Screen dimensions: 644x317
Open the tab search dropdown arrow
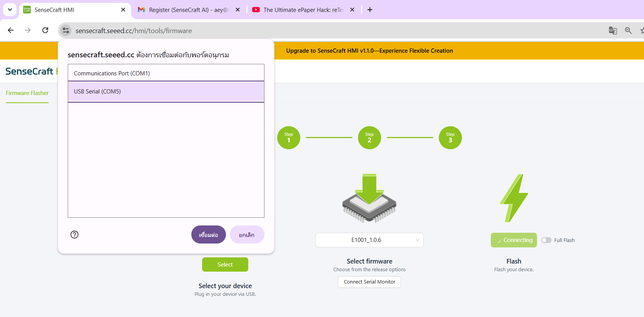click(x=10, y=10)
